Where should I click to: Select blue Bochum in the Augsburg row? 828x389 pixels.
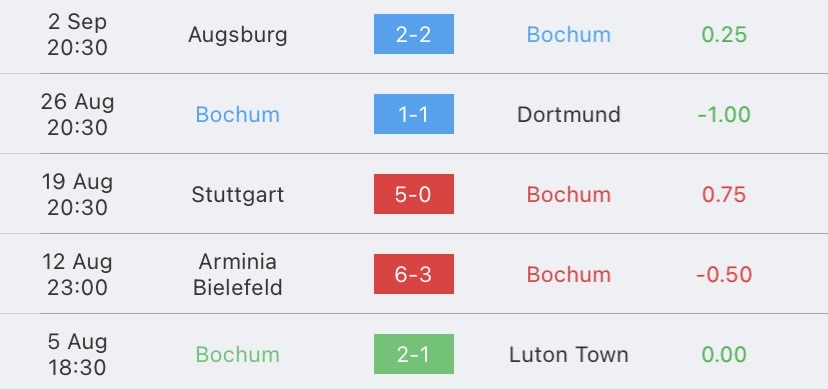click(569, 34)
